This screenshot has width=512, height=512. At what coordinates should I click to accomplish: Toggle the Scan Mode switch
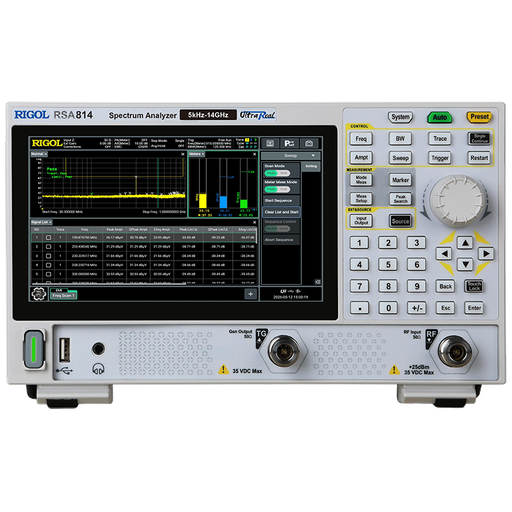pos(277,173)
